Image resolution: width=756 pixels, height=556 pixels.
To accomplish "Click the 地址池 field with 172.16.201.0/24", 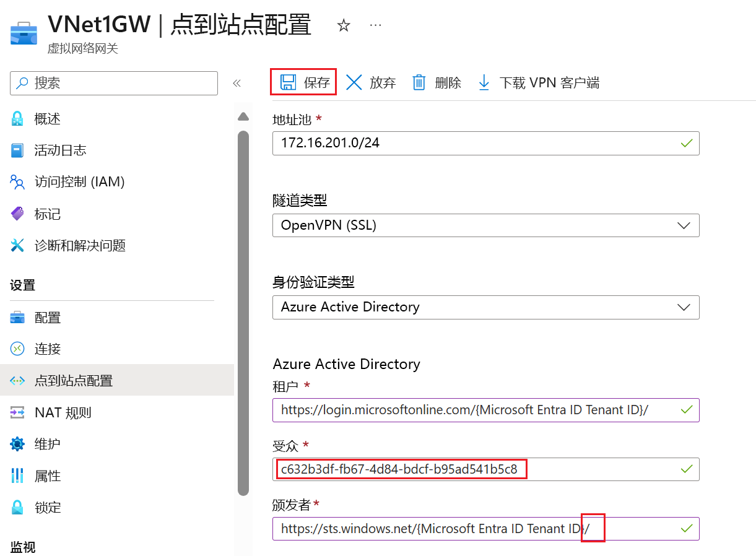I will pos(486,143).
